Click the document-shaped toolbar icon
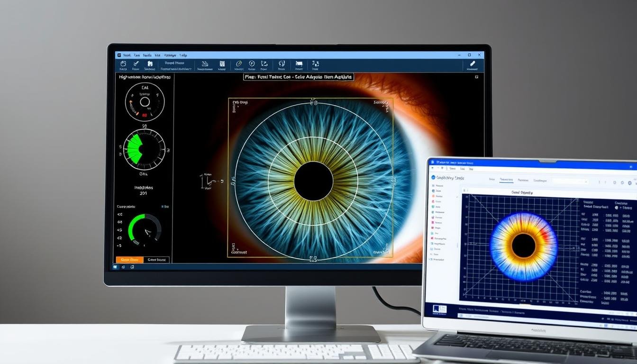Screen dimensions: 637x364 click(x=149, y=63)
